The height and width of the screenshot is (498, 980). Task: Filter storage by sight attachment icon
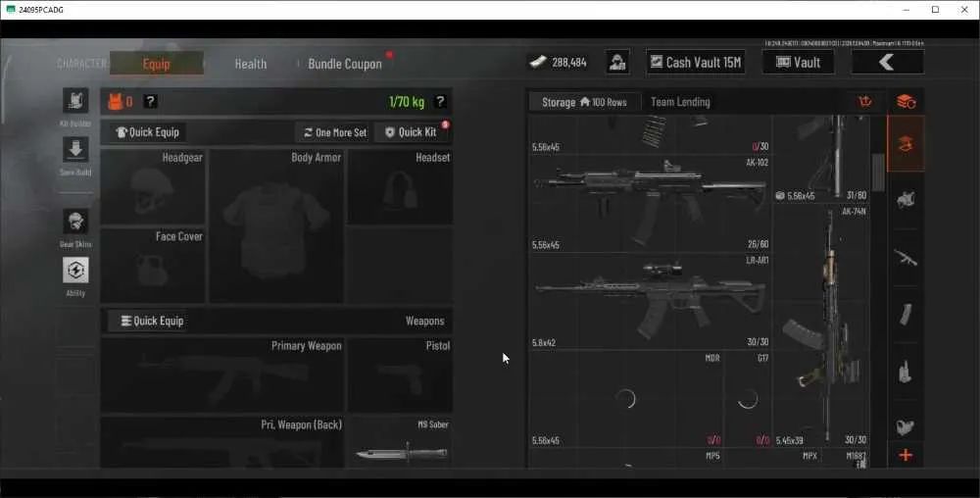point(906,426)
